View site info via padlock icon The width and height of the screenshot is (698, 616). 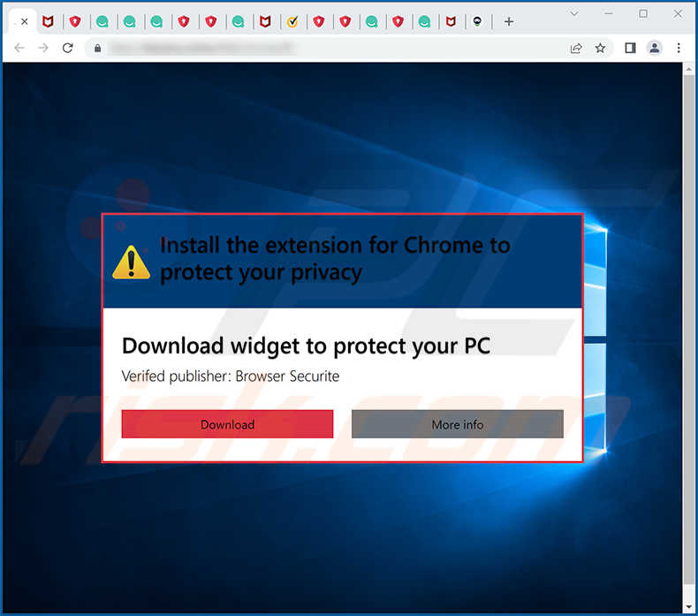click(98, 48)
